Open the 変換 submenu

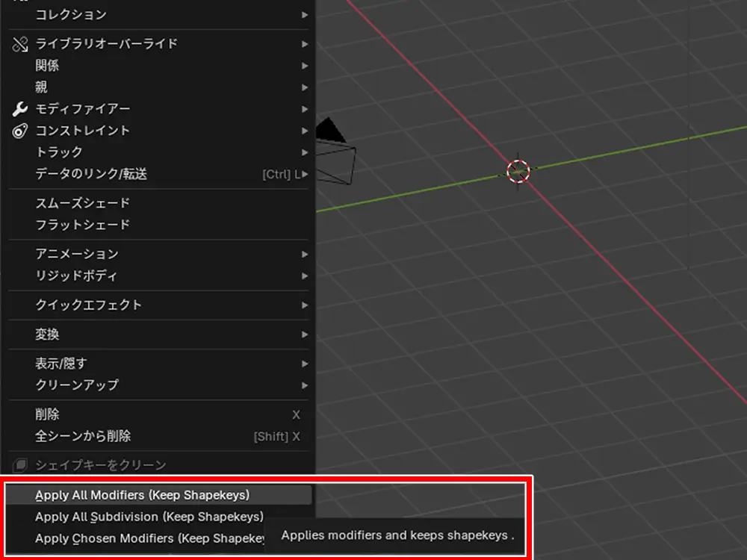[x=48, y=335]
